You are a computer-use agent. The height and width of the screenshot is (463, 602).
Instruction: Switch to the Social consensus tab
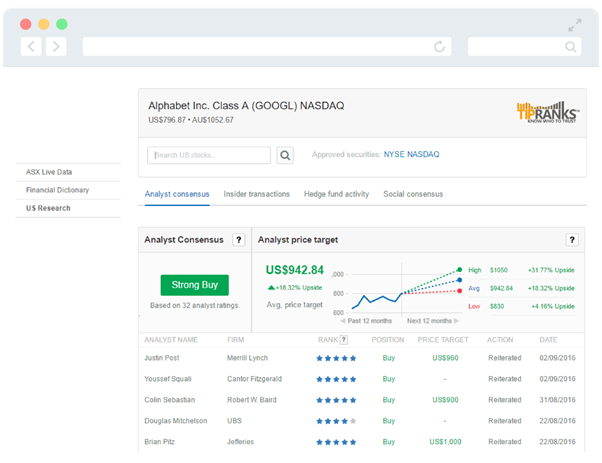click(x=413, y=194)
